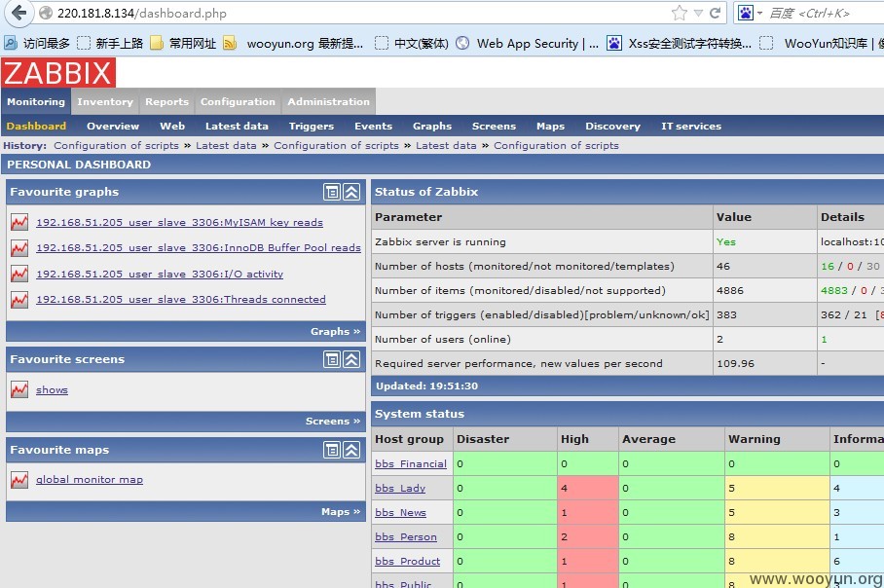Open the Xss安全测试字符转换 bookmark
This screenshot has height=588, width=884.
(680, 44)
